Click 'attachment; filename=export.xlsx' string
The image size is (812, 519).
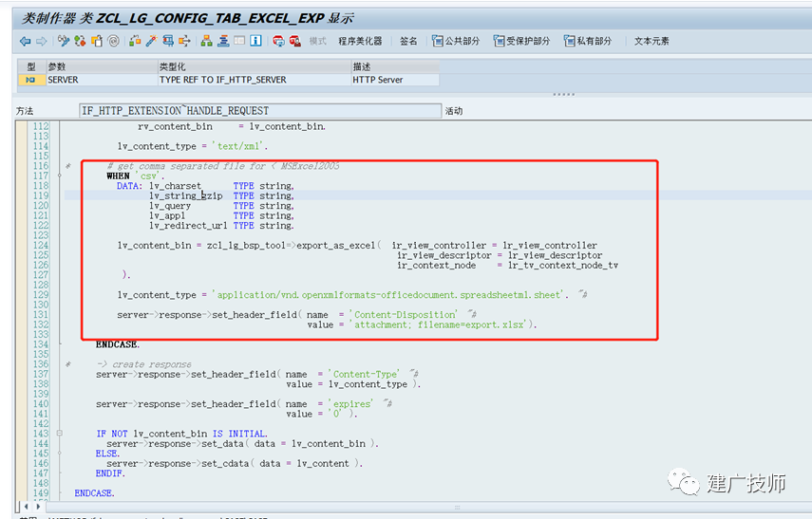(x=440, y=324)
